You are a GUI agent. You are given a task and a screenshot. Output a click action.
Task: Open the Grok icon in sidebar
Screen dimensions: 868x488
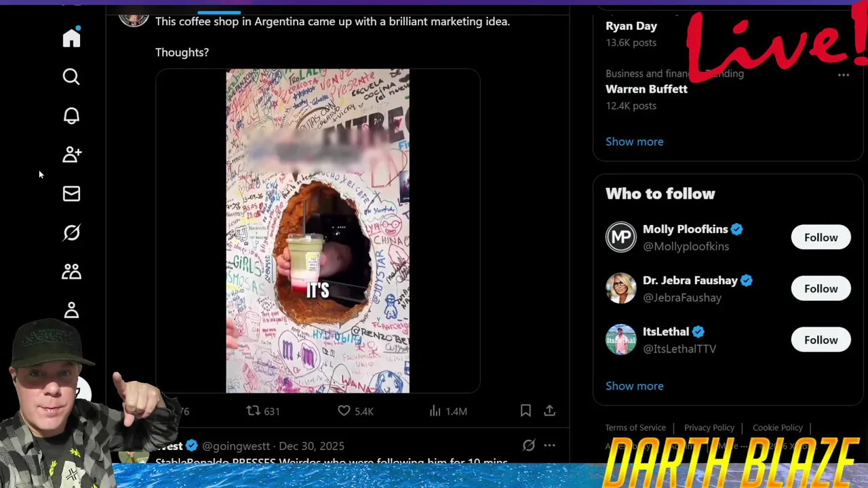71,232
